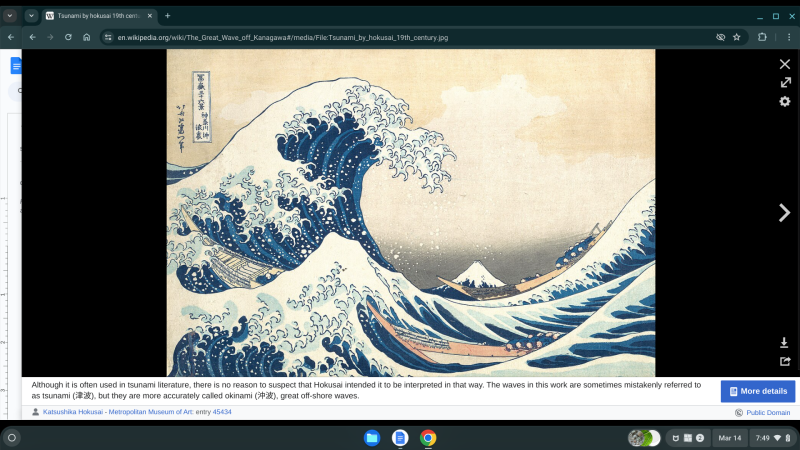Click the caption about tsunami literature
Image resolution: width=800 pixels, height=450 pixels.
pyautogui.click(x=366, y=390)
